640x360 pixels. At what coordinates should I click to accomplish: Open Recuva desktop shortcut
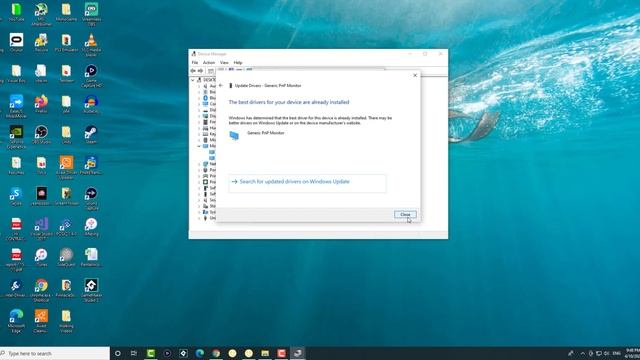click(41, 43)
